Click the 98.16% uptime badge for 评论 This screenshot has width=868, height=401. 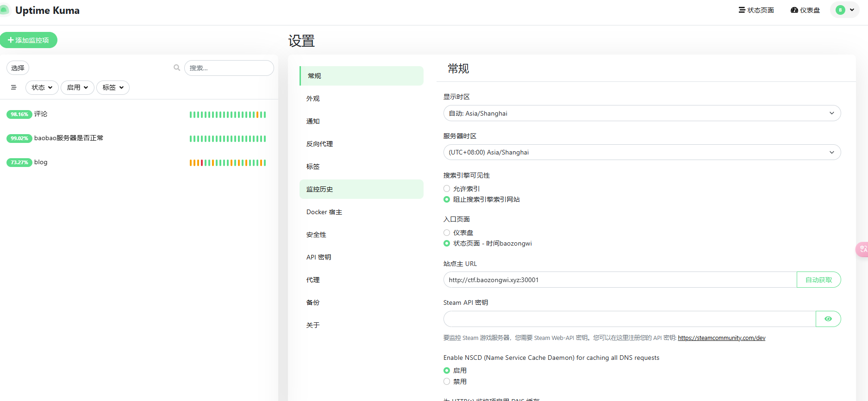pos(19,114)
